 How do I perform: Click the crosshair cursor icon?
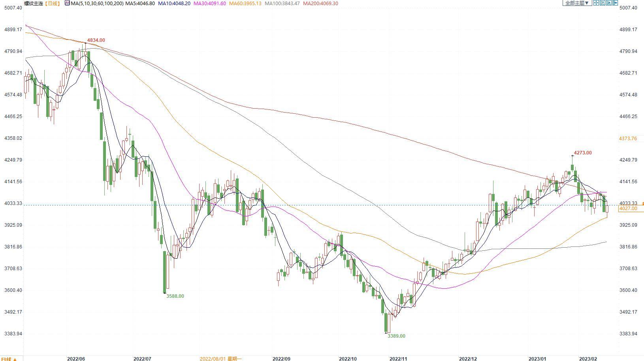click(x=596, y=3)
